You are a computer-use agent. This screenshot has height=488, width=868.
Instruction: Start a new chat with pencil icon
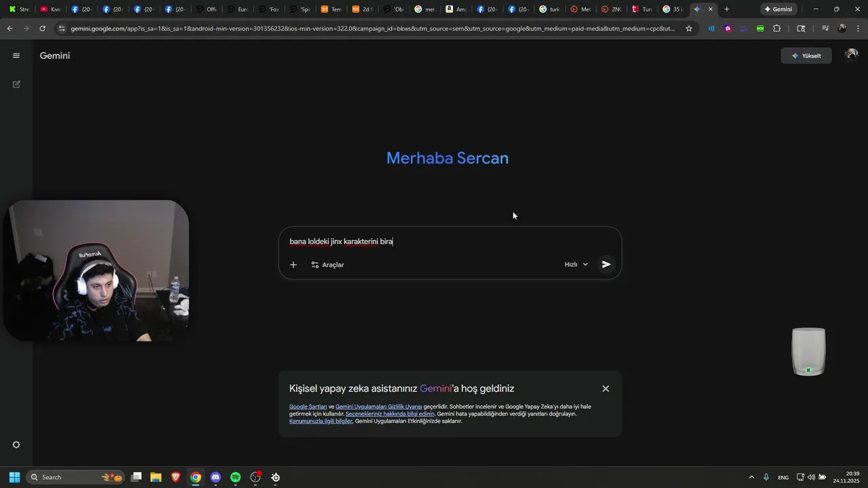pyautogui.click(x=16, y=84)
